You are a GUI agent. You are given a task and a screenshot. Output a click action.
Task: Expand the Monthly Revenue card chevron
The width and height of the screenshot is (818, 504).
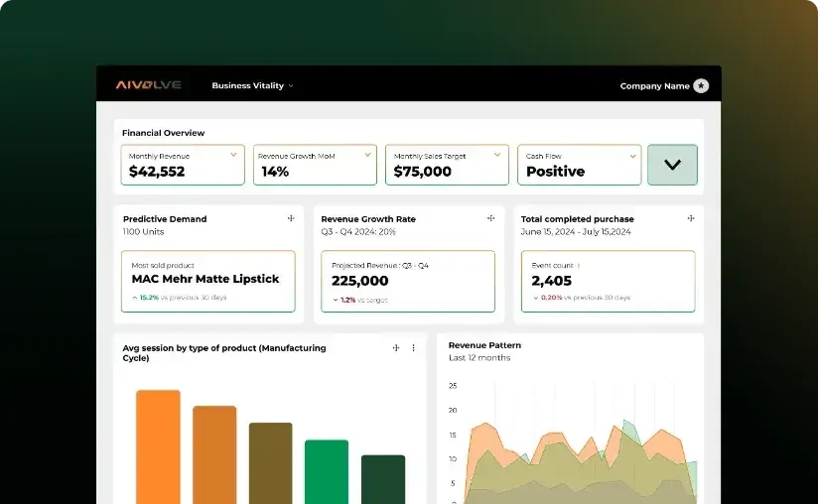click(233, 155)
